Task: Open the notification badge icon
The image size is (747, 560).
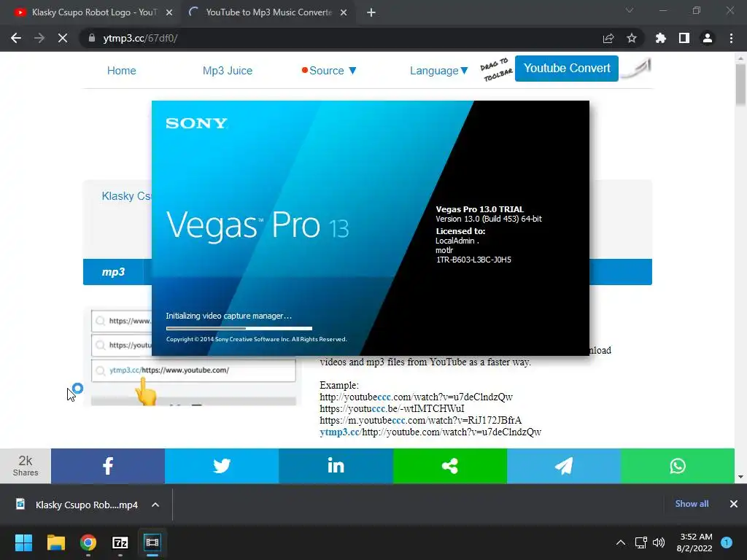Action: 727,542
